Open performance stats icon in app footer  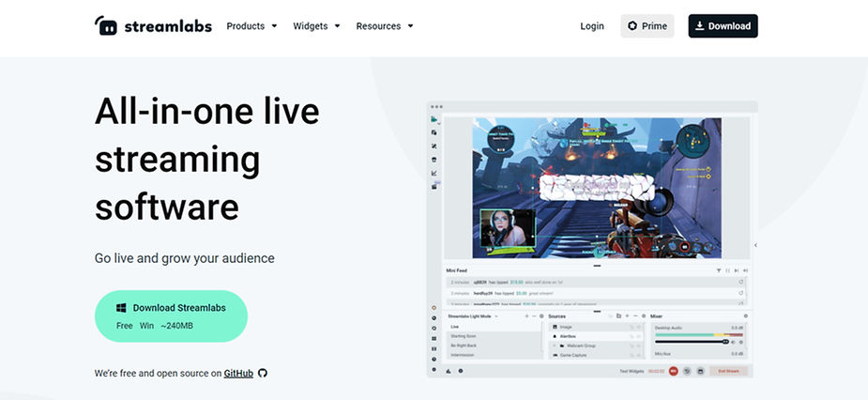point(449,371)
